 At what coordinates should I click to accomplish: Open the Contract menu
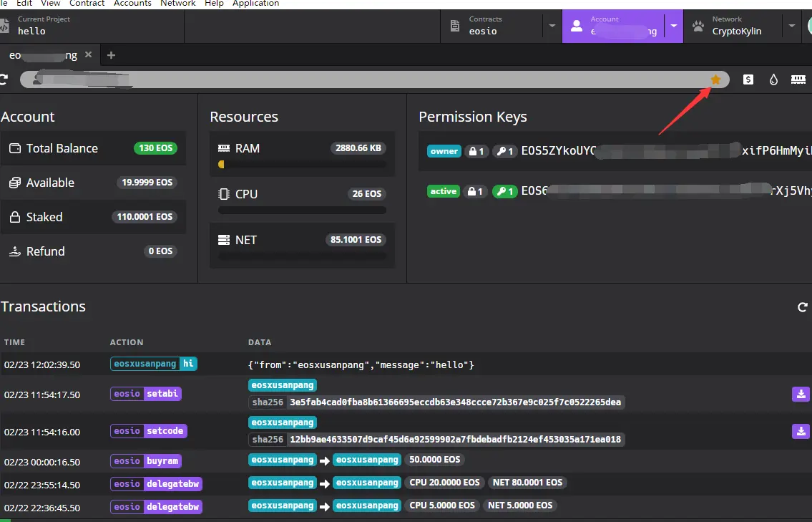pos(87,3)
